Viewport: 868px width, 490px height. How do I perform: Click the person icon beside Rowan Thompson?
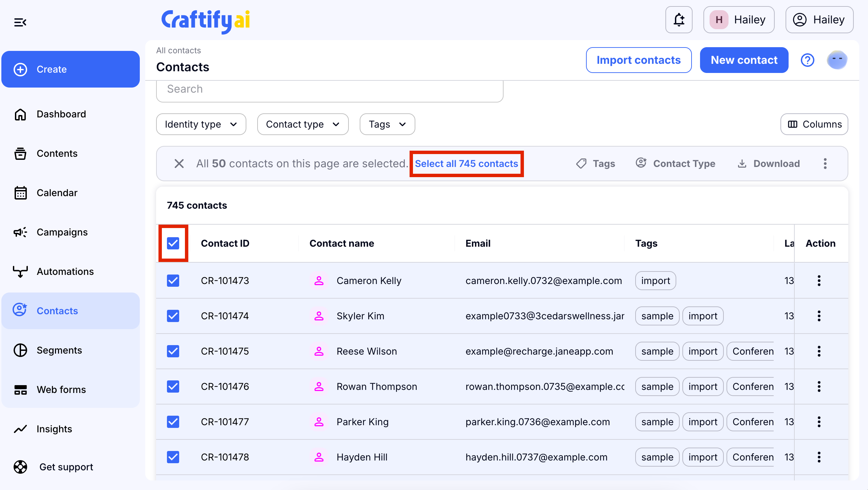[319, 387]
